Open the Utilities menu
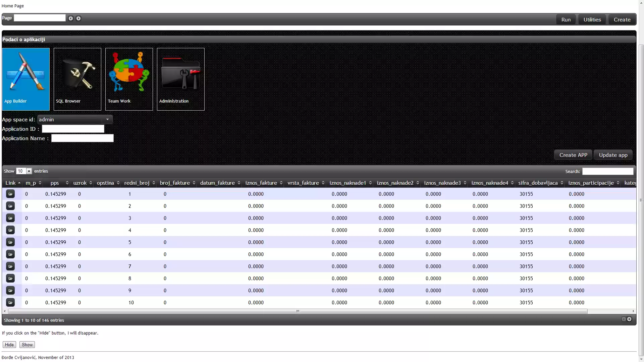The height and width of the screenshot is (362, 644). [592, 19]
